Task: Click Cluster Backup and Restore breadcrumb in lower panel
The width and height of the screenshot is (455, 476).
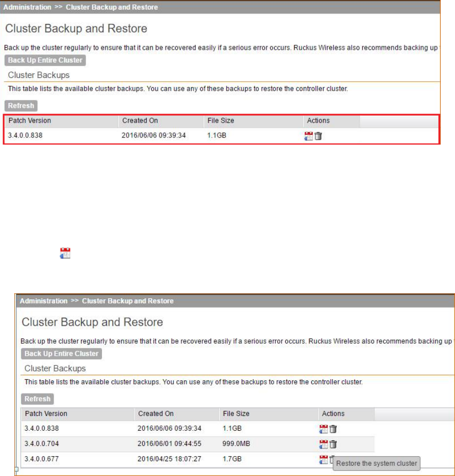Action: [x=128, y=301]
